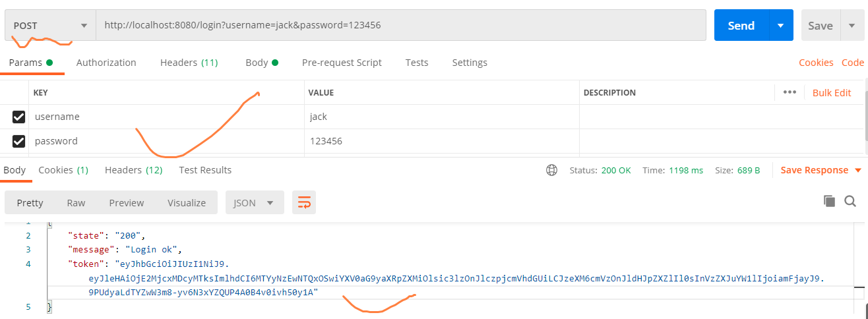
Task: Open the Tests tab
Action: coord(417,63)
